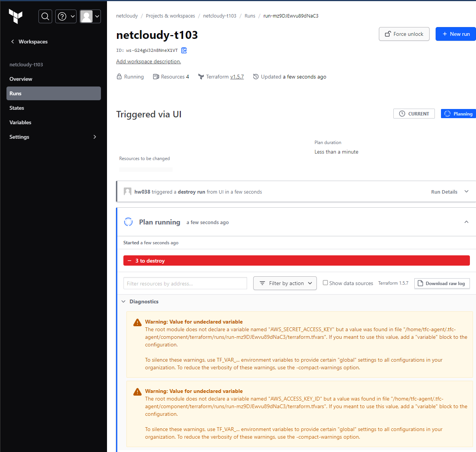Click hw038 user avatar in run summary
The height and width of the screenshot is (452, 476).
click(128, 191)
